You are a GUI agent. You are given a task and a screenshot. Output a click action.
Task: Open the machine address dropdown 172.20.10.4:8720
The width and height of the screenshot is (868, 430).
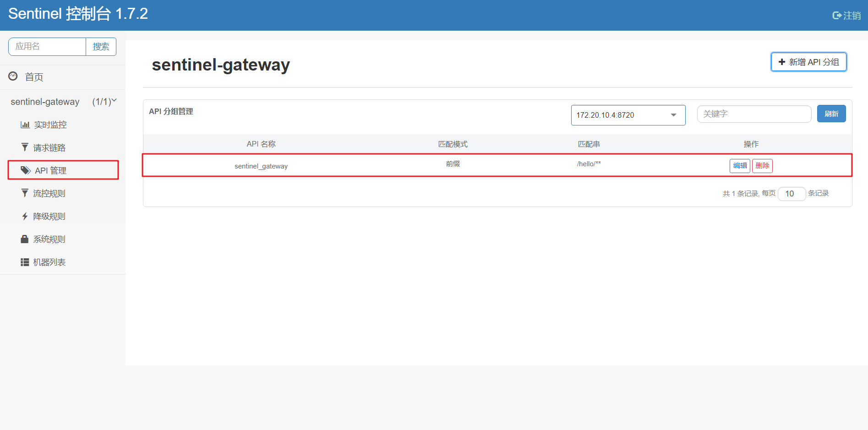[x=628, y=115]
